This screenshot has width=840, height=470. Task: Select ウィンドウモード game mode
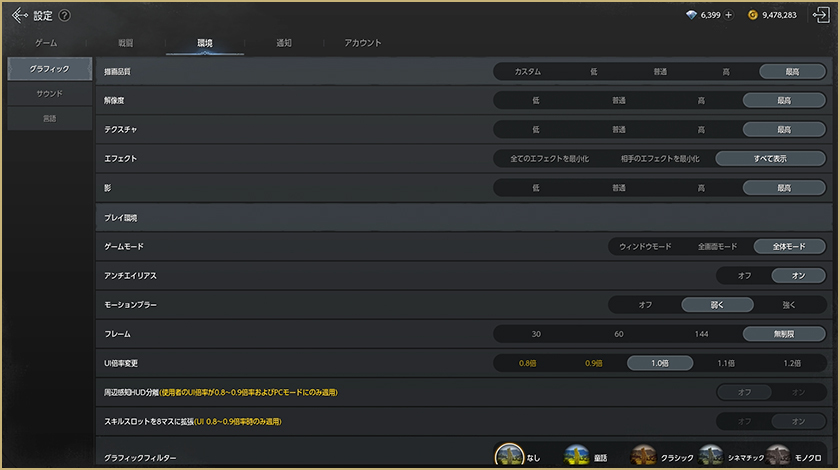click(645, 246)
